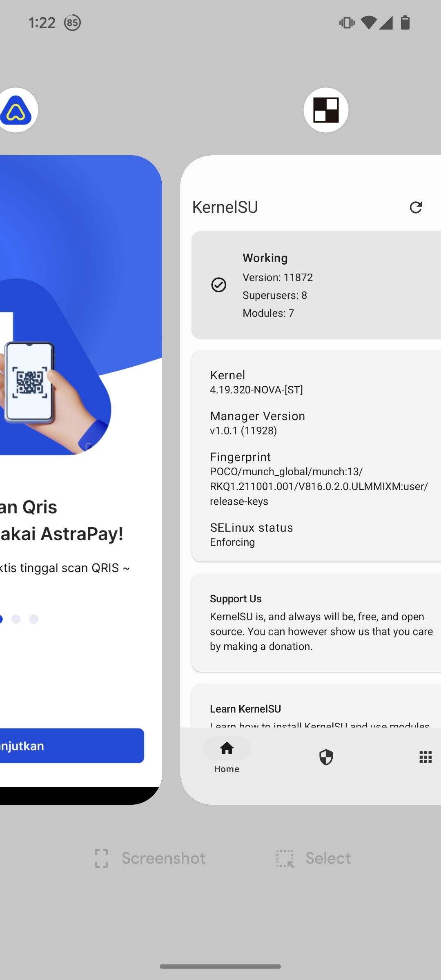Tap the Working status card
The width and height of the screenshot is (441, 980).
[x=316, y=285]
